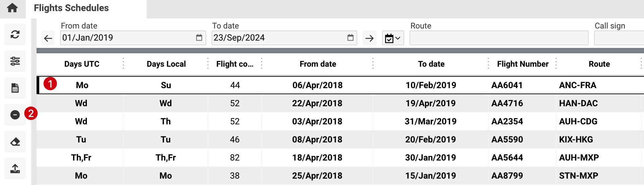Click the To date column header
644x185 pixels.
pos(431,64)
